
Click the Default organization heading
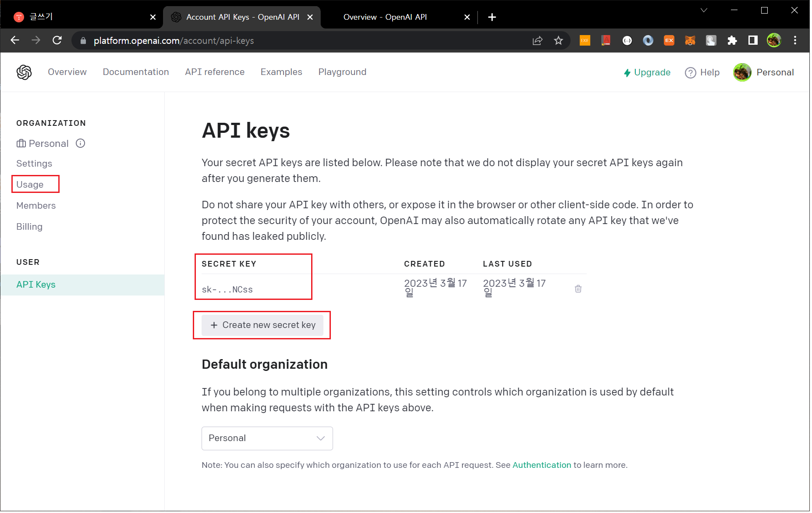(264, 364)
